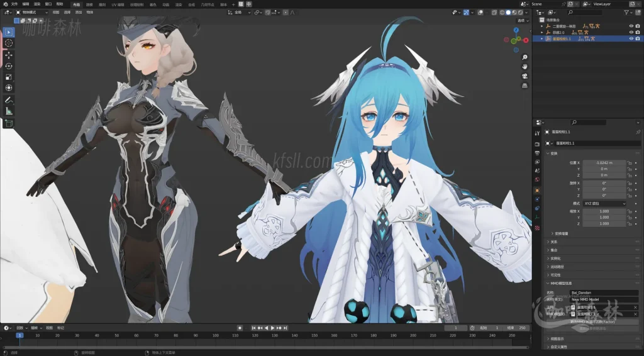The image size is (644, 356).
Task: Select the Move tool in left toolbar
Action: (9, 55)
